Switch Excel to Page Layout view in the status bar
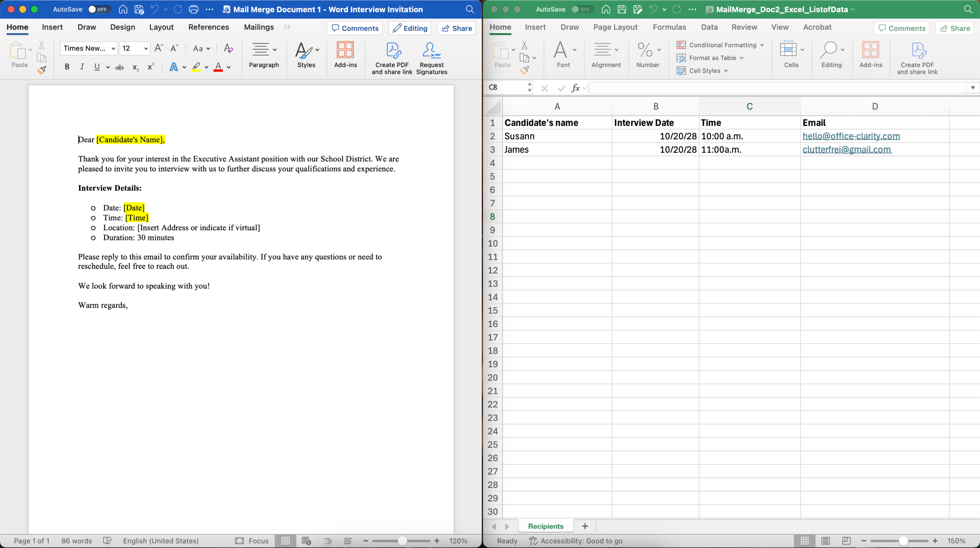The image size is (980, 548). (x=825, y=541)
